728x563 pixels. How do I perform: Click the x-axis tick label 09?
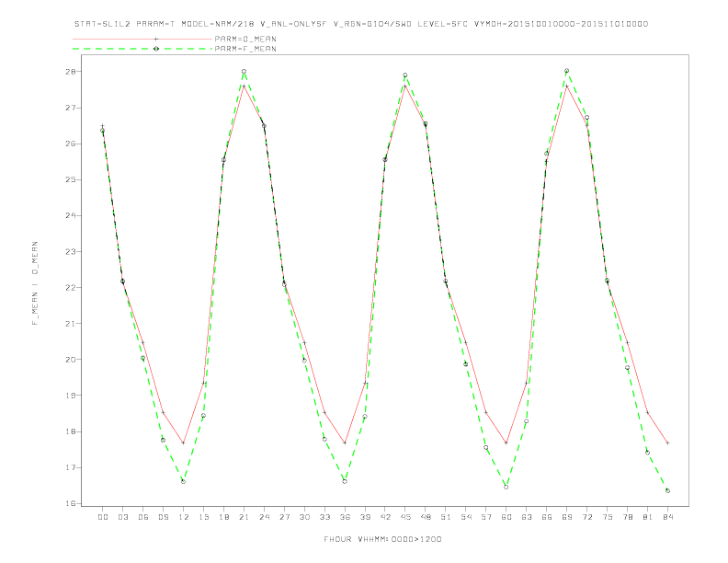163,517
